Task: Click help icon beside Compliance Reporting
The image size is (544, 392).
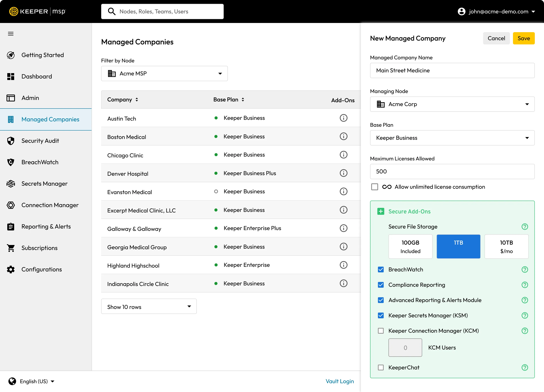Action: [525, 285]
